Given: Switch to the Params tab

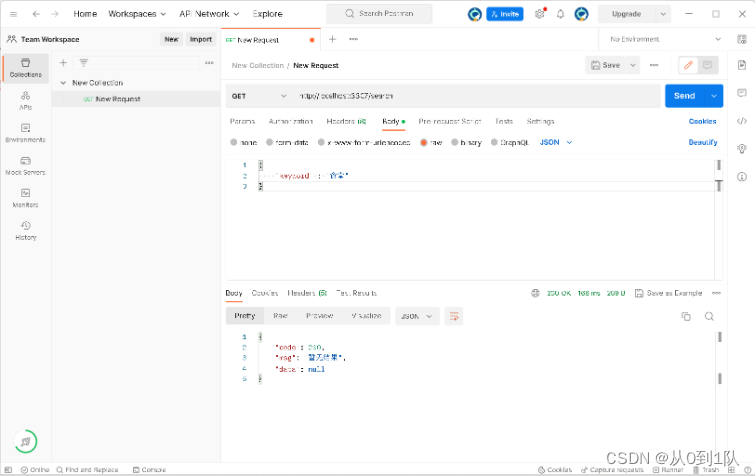Looking at the screenshot, I should pos(242,121).
